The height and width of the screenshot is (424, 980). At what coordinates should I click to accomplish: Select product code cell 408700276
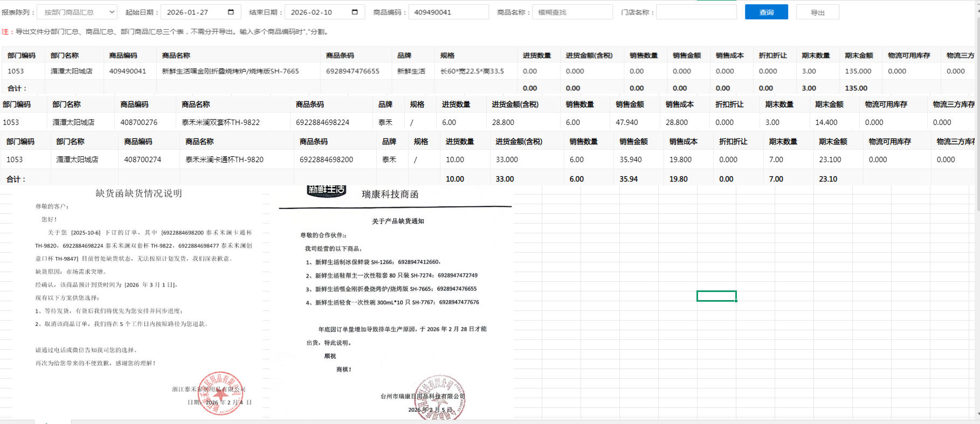[139, 122]
